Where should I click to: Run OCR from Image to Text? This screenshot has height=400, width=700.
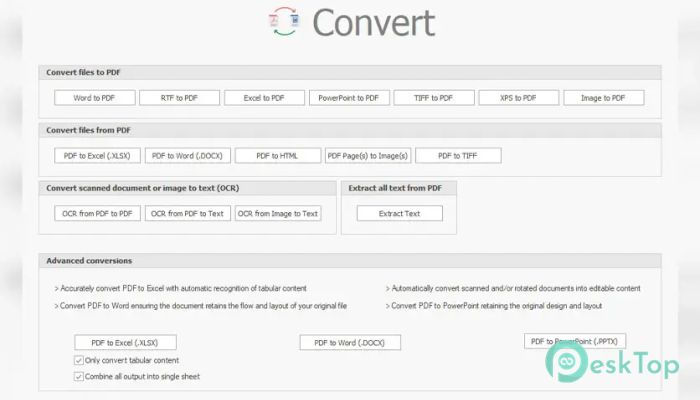point(278,213)
